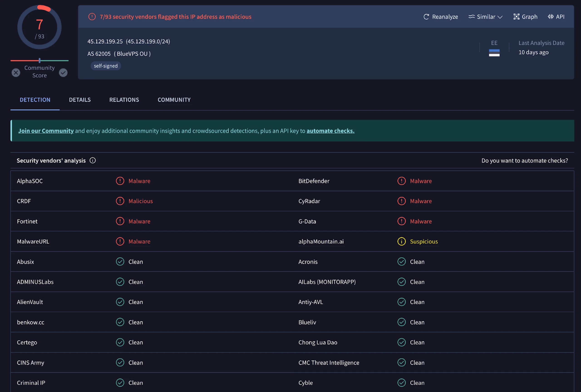The image size is (581, 392).
Task: Click the AlphaSOC vendor name
Action: [30, 181]
